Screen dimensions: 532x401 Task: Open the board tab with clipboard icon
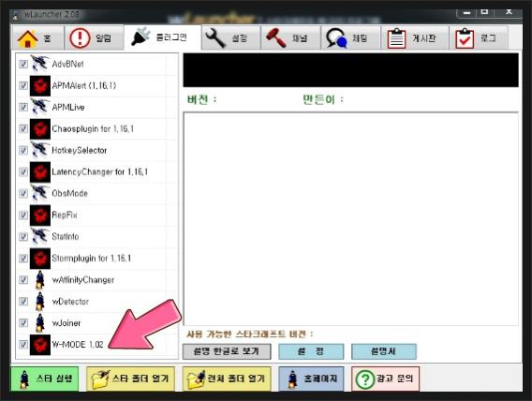(x=415, y=38)
